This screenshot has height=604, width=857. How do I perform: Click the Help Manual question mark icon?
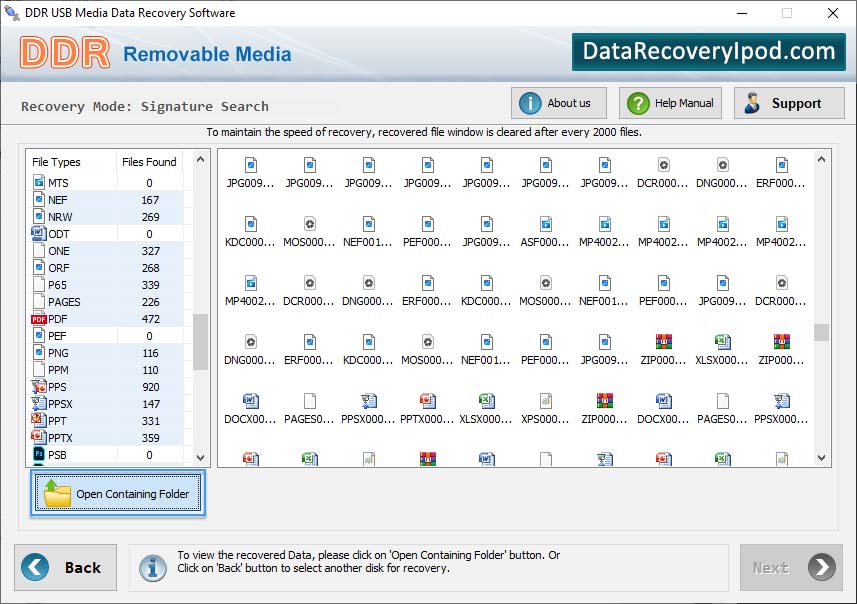tap(638, 103)
